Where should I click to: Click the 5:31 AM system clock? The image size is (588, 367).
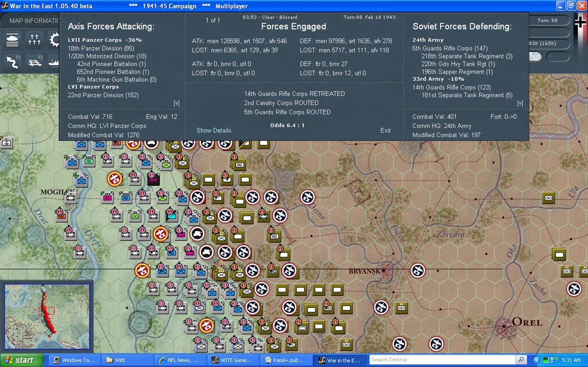[571, 360]
